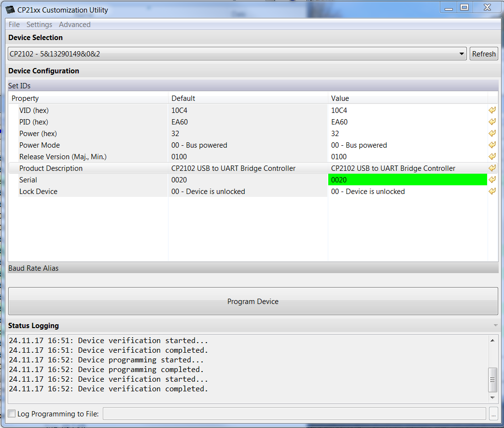Maximize the CP21xx Customization Utility window
504x428 pixels.
point(464,8)
